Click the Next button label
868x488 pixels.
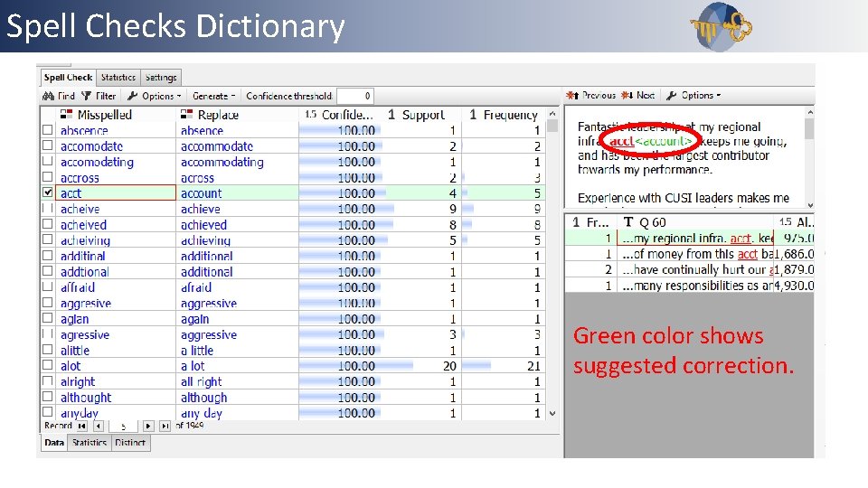click(646, 95)
